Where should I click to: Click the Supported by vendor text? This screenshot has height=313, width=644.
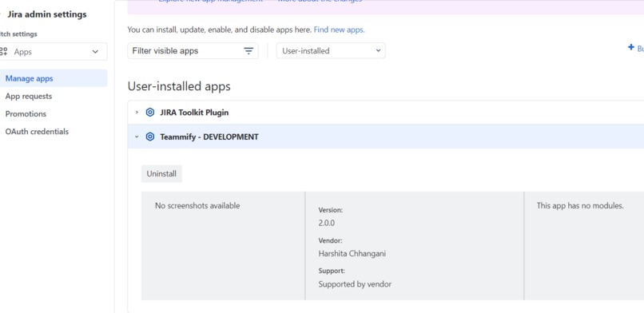(x=355, y=284)
